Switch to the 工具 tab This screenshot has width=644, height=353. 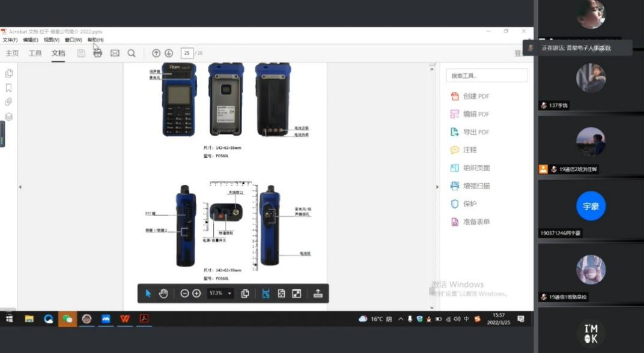35,53
